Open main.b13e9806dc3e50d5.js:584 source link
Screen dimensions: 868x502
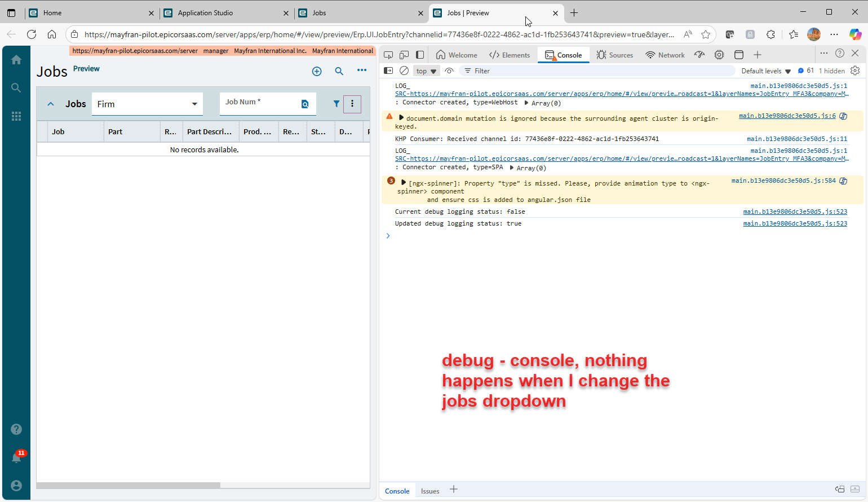(783, 180)
